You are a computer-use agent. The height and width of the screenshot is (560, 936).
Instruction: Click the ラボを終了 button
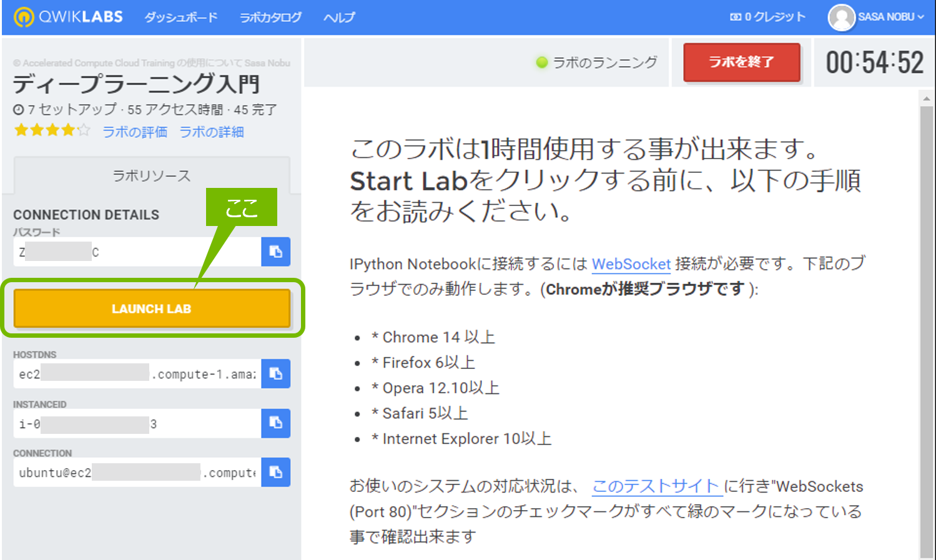[742, 62]
